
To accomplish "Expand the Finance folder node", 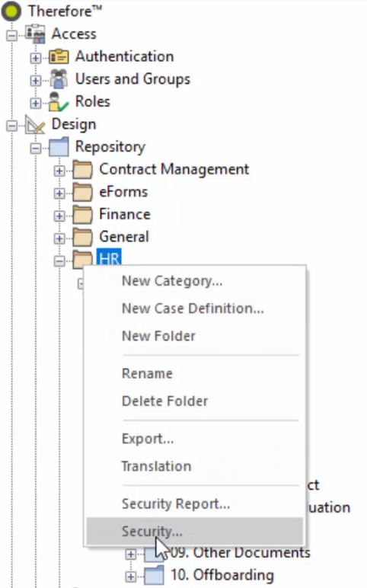I will pyautogui.click(x=59, y=216).
